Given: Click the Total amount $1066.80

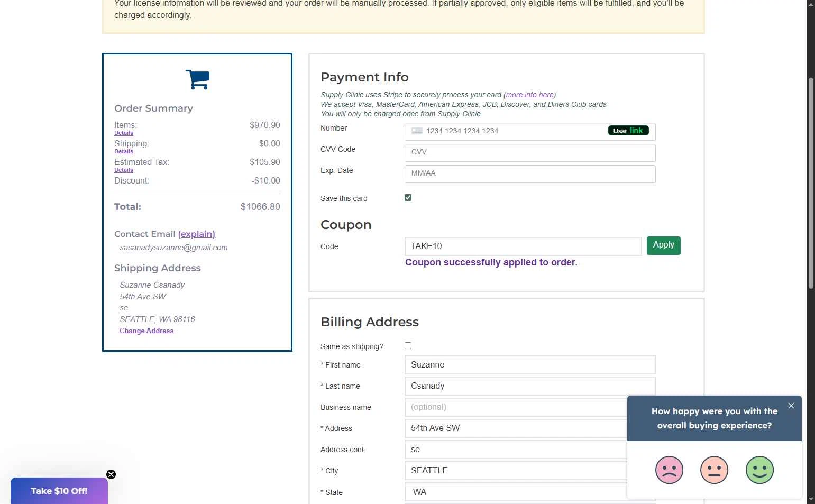Looking at the screenshot, I should [x=260, y=207].
